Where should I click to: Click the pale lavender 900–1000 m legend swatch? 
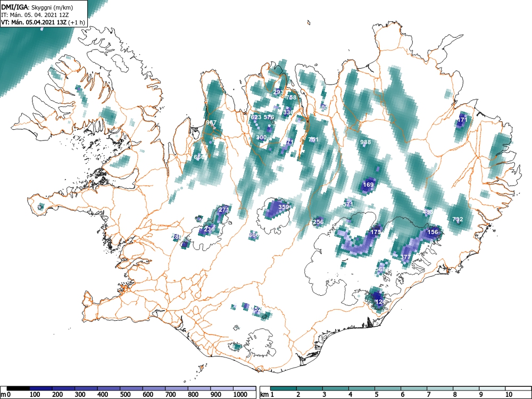(x=222, y=389)
